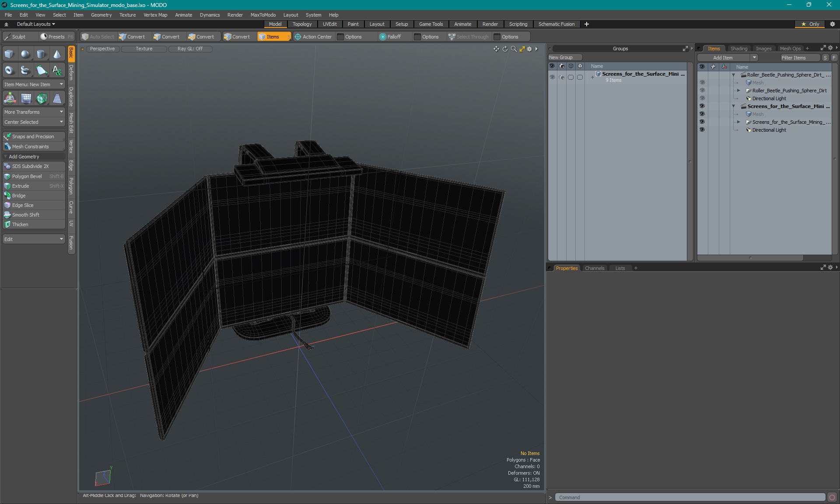The image size is (840, 504).
Task: Toggle visibility of second Mesh item
Action: click(702, 114)
